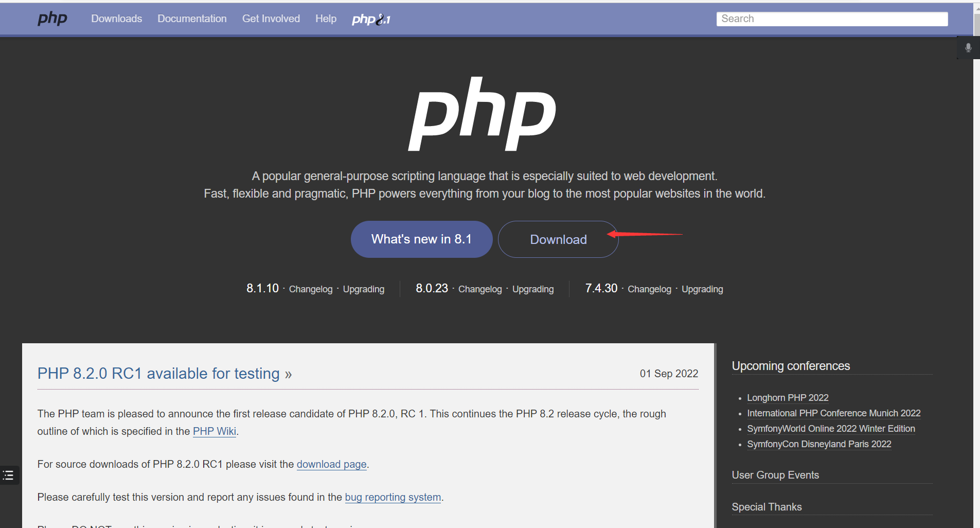The image size is (980, 528).
Task: Click the microphone voice search icon
Action: pos(968,48)
